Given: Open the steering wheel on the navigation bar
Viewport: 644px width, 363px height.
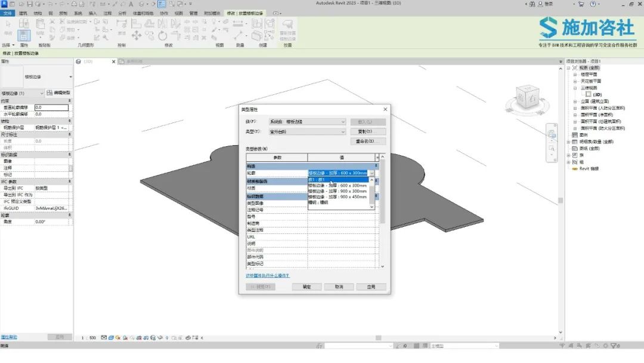Looking at the screenshot, I should pos(551,134).
